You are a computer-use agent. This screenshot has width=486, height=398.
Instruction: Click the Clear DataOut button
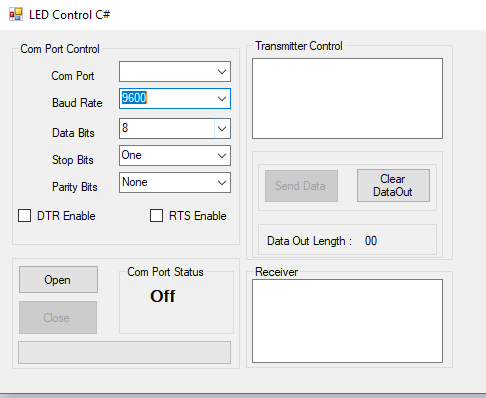point(393,185)
